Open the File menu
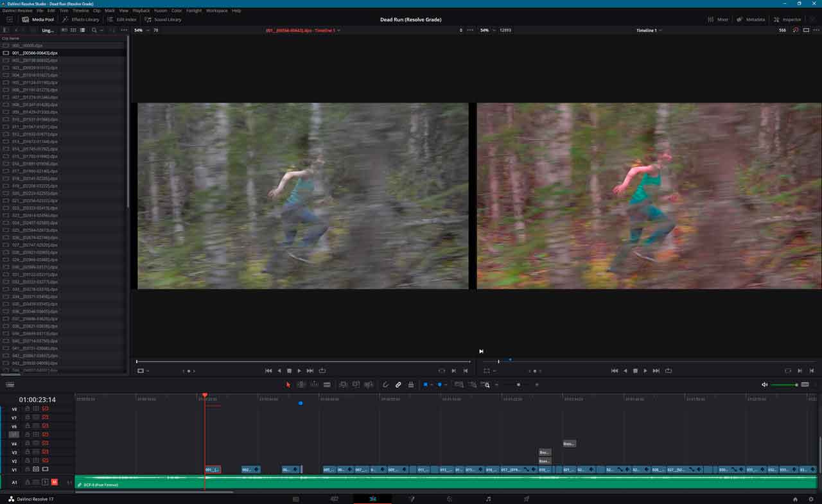Image resolution: width=822 pixels, height=504 pixels. (40, 11)
